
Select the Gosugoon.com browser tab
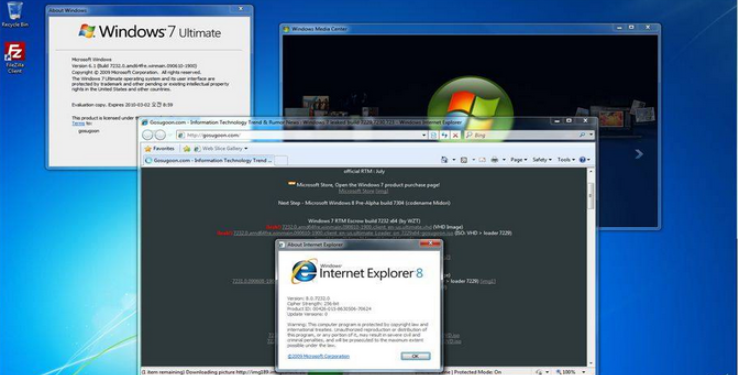click(x=208, y=160)
